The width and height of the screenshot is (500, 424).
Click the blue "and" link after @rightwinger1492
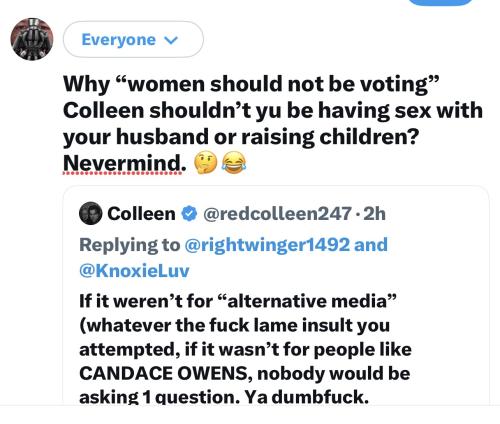pos(371,244)
